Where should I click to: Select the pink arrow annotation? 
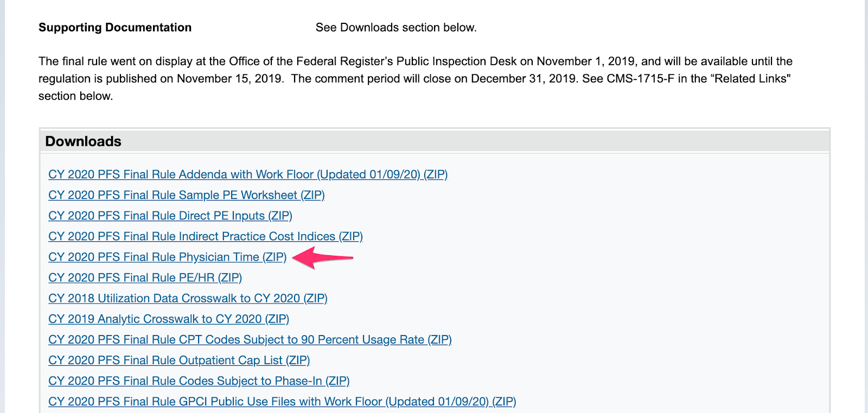tap(323, 257)
